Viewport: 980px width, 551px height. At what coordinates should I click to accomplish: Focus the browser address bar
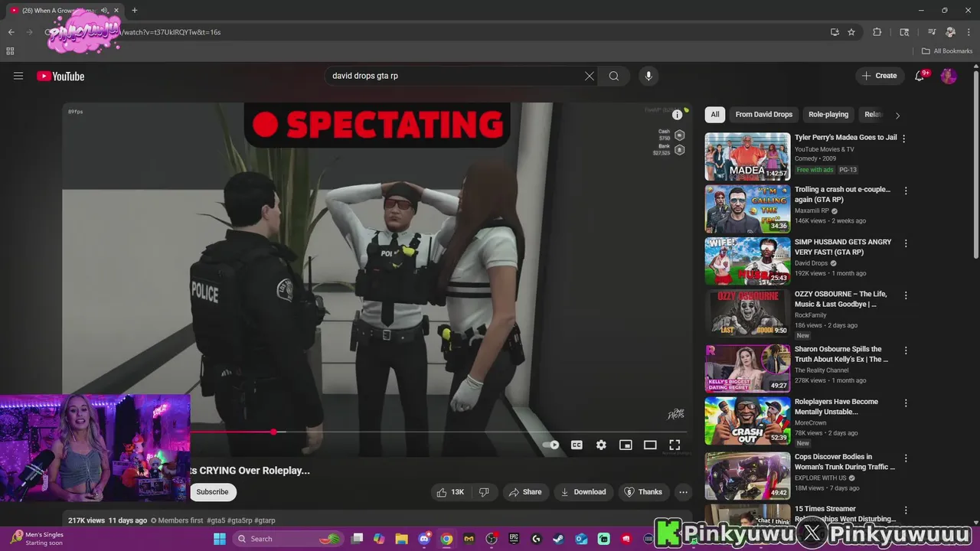459,32
